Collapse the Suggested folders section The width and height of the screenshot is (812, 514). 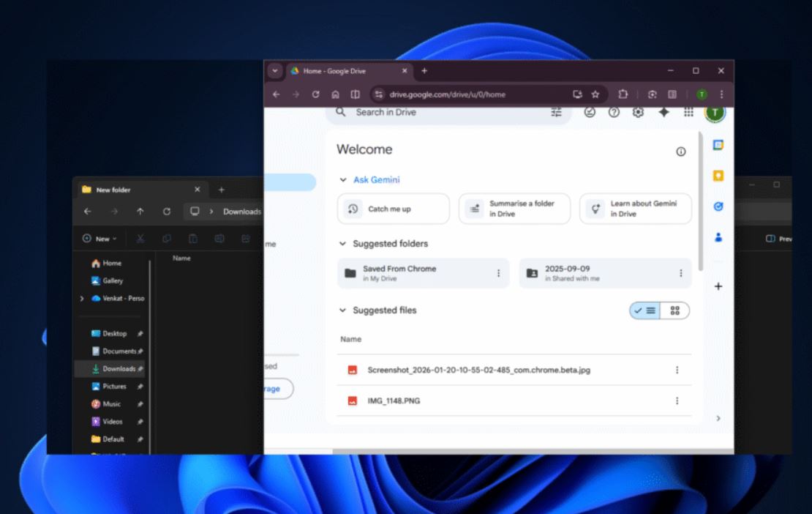[x=342, y=243]
